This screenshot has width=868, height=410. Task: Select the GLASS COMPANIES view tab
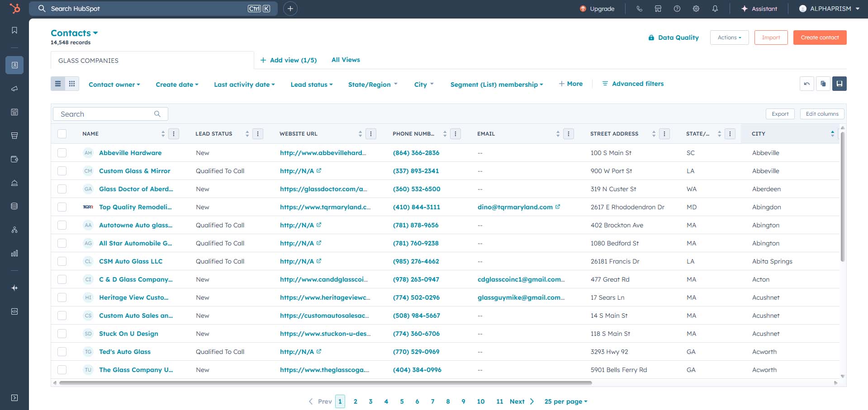tap(152, 61)
